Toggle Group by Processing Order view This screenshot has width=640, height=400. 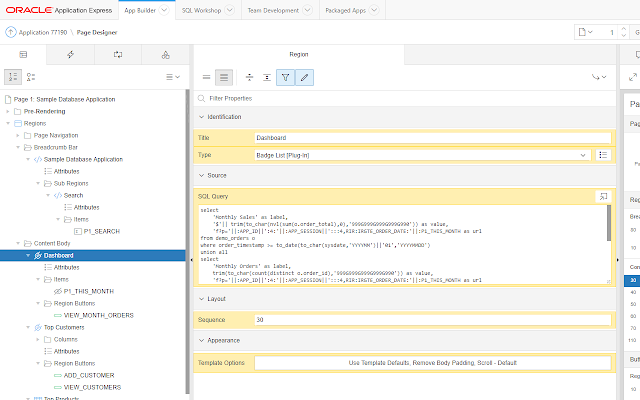tap(13, 77)
